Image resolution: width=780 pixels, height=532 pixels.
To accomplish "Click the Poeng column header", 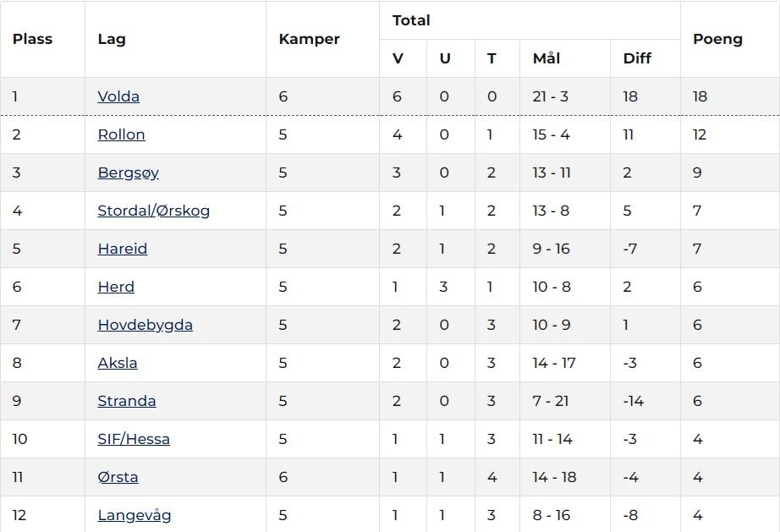I will [717, 39].
